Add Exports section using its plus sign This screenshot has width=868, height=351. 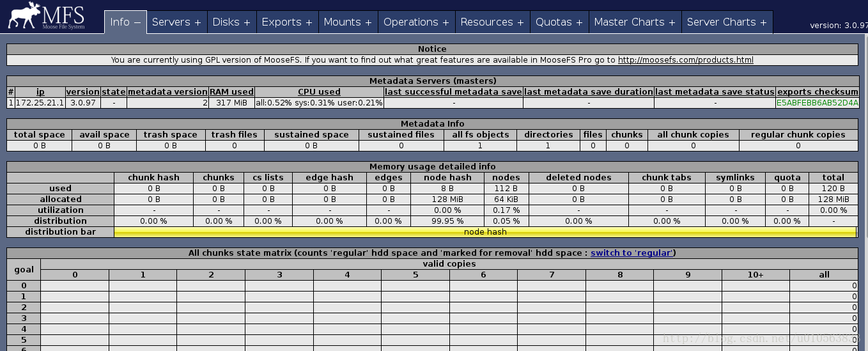tap(309, 22)
